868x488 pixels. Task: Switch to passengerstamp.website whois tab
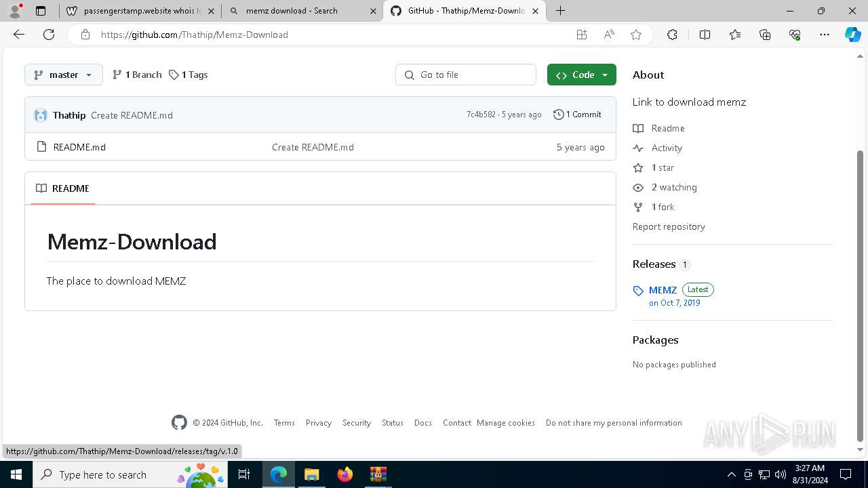[x=140, y=11]
